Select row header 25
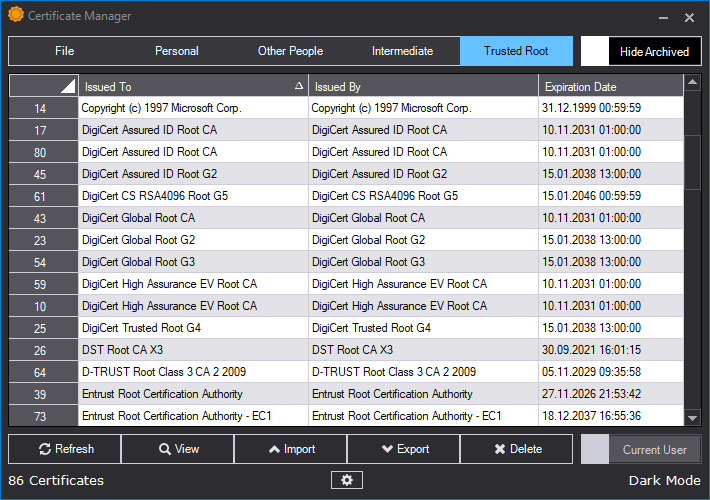The height and width of the screenshot is (500, 710). [43, 328]
